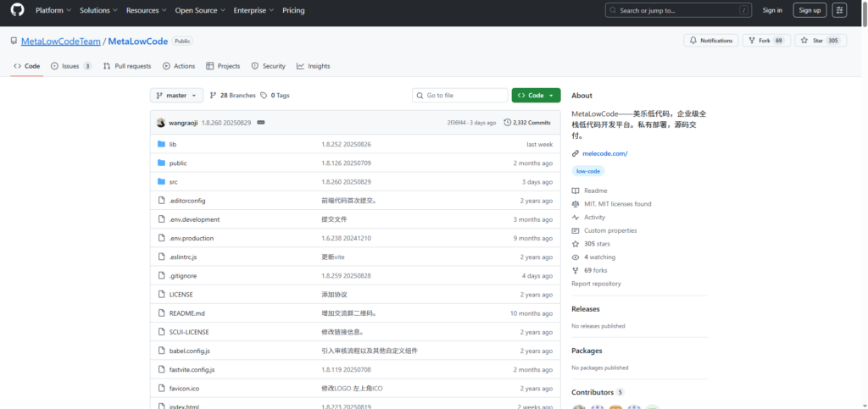The width and height of the screenshot is (868, 409).
Task: Open the Insights tab
Action: click(x=314, y=66)
